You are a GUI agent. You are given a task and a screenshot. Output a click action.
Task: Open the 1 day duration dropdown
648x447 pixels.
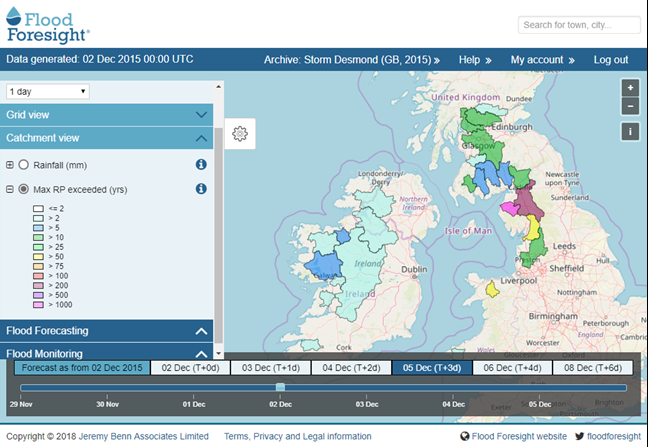click(x=47, y=91)
